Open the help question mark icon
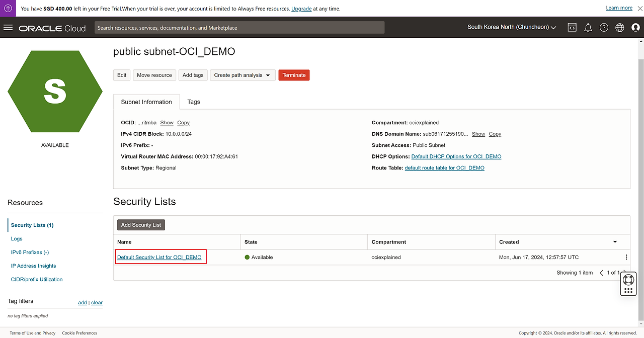 604,28
